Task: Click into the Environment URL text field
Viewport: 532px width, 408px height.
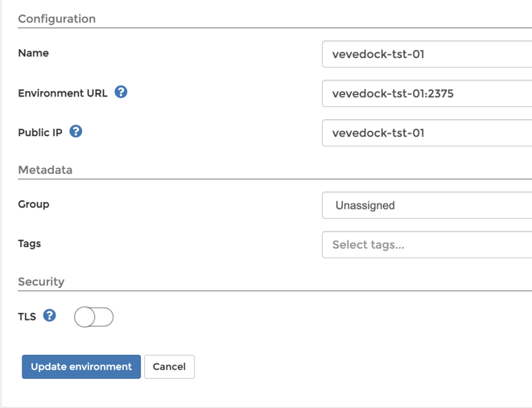Action: tap(427, 93)
